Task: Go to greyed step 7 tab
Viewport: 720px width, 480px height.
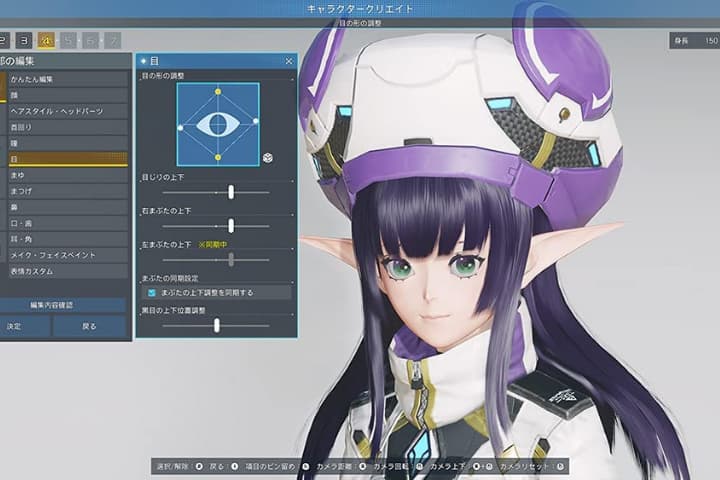Action: click(x=112, y=40)
